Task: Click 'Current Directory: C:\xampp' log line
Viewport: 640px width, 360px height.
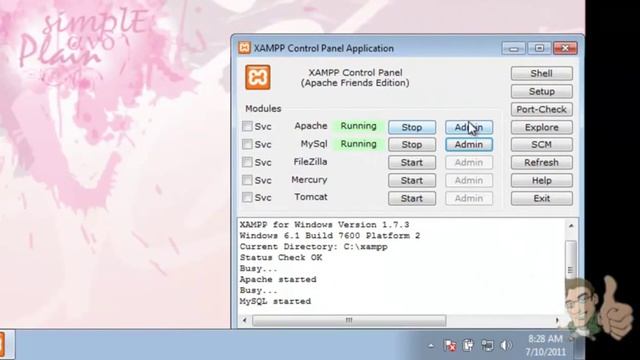Action: pyautogui.click(x=313, y=247)
